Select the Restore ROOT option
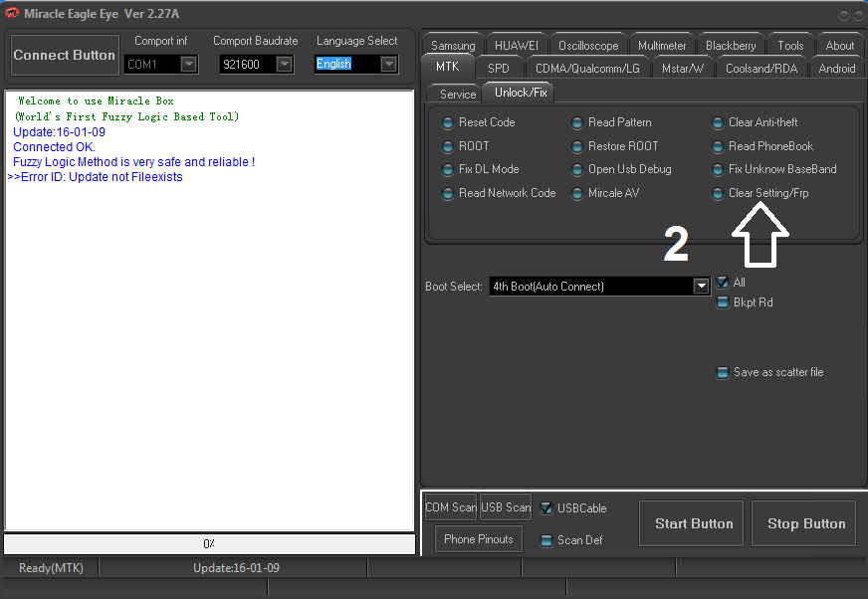This screenshot has width=868, height=599. tap(615, 146)
